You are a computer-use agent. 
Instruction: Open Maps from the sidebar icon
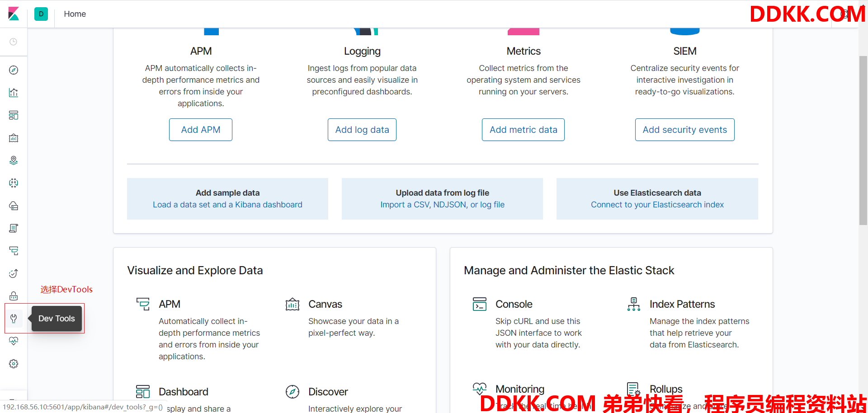[14, 160]
